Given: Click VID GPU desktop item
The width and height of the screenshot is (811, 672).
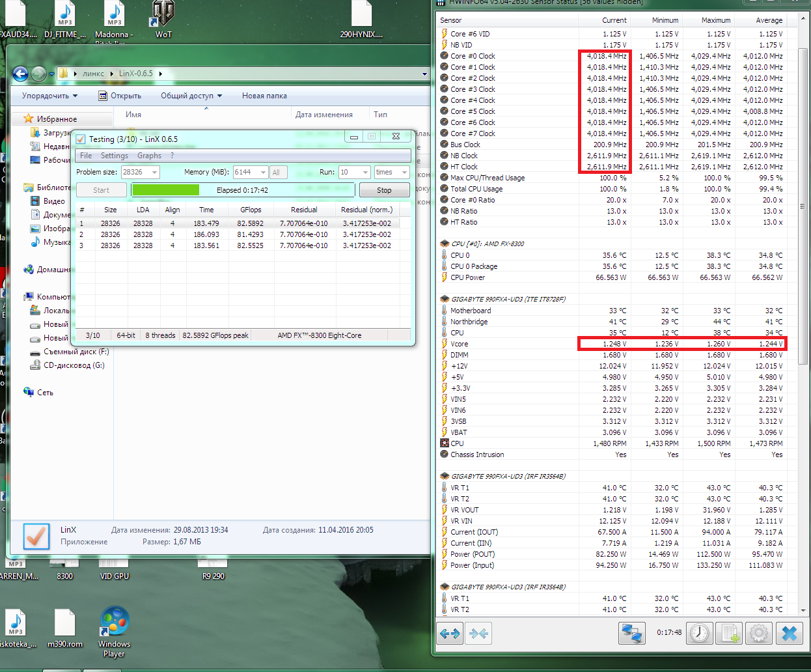Looking at the screenshot, I should tap(115, 570).
